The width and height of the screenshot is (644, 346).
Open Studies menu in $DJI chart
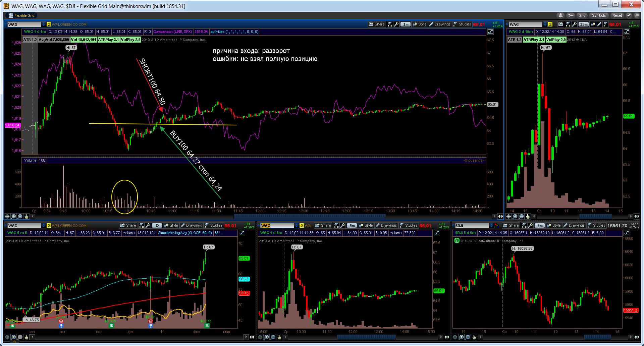(x=596, y=225)
